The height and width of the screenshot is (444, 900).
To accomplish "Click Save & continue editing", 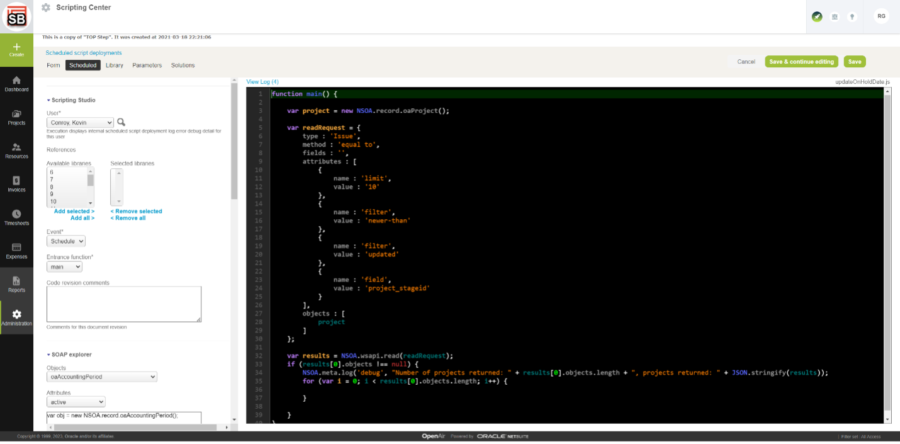I will click(801, 61).
